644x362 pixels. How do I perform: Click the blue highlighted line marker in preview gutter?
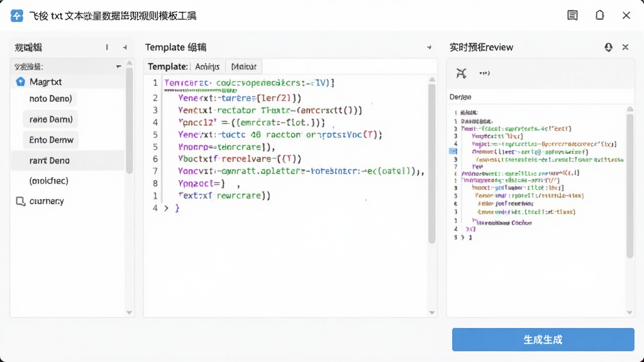[453, 151]
